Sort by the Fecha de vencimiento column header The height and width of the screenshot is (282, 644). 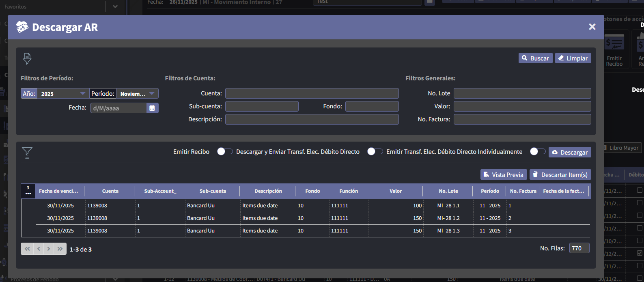58,191
